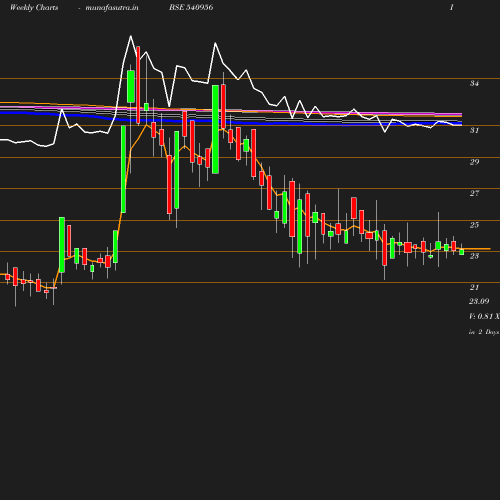500x500 pixels.
Task: Click the price axis label '27'
Action: 474,193
